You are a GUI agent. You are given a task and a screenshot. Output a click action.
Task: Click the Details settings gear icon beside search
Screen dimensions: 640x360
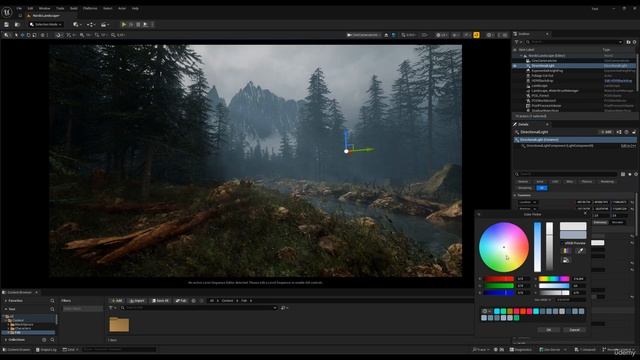pyautogui.click(x=636, y=174)
